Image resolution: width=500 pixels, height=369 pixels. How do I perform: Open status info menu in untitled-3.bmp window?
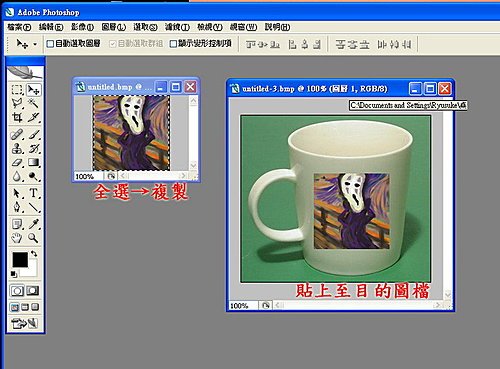coord(266,305)
